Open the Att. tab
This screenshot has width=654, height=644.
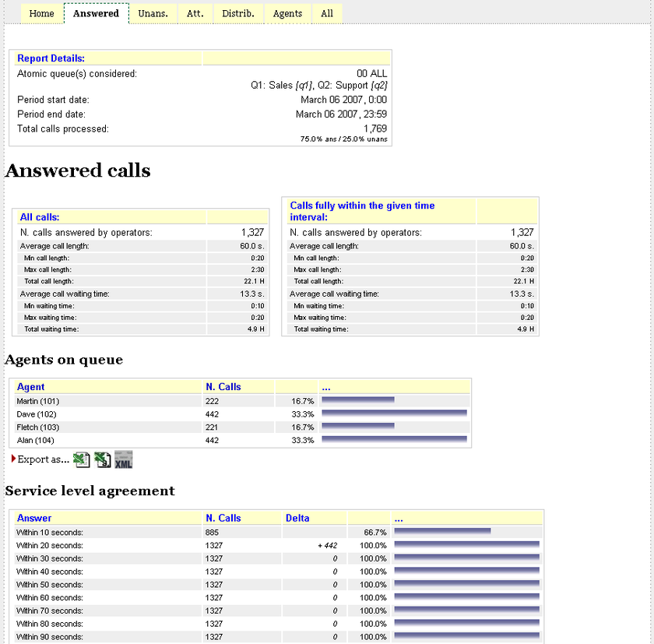coord(195,13)
